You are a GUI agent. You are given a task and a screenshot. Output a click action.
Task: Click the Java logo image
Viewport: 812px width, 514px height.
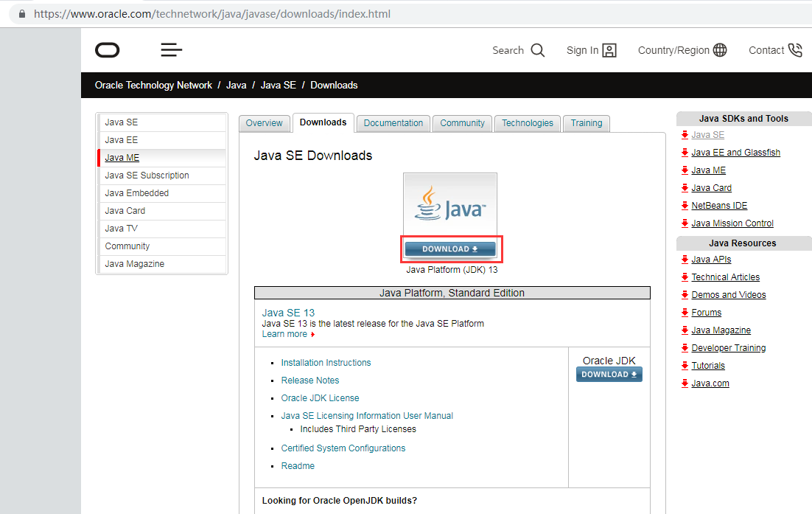(x=450, y=204)
